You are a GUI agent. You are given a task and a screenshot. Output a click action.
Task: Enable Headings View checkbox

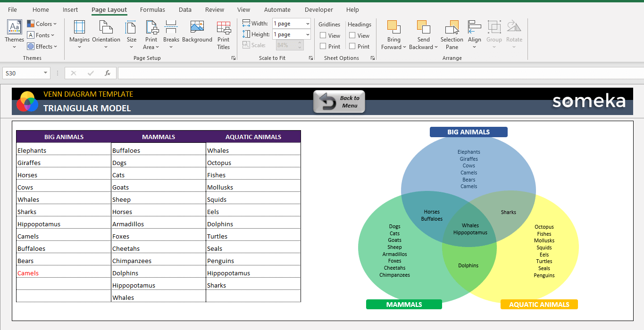pyautogui.click(x=352, y=35)
